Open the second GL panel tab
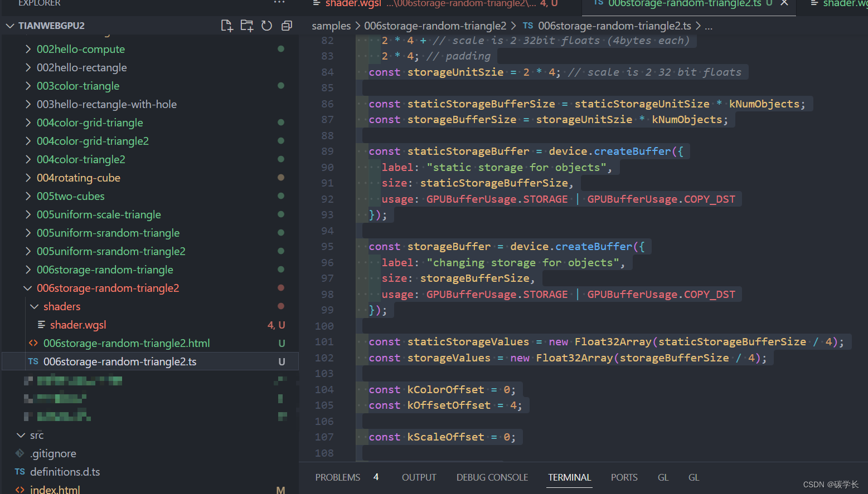Screen dimensions: 868x494 tap(694, 477)
